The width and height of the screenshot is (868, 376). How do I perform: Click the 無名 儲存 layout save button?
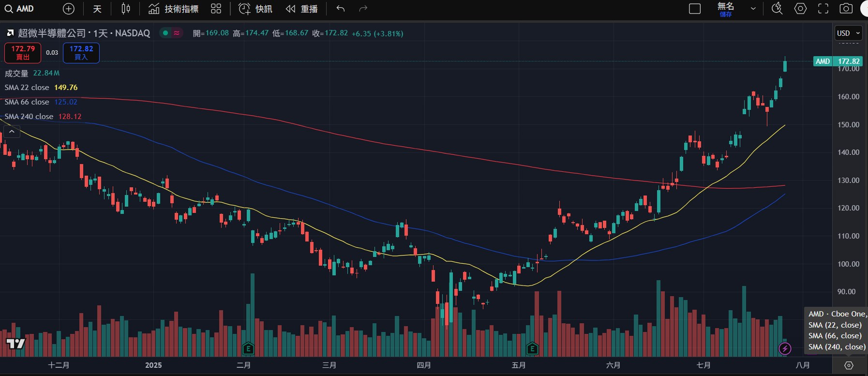coord(725,9)
